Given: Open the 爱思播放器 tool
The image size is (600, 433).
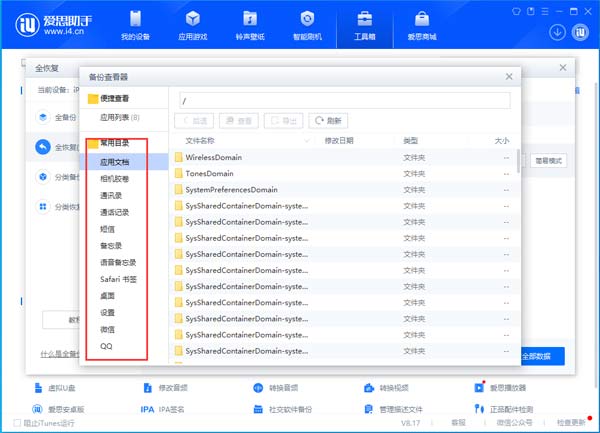Looking at the screenshot, I should tap(500, 388).
